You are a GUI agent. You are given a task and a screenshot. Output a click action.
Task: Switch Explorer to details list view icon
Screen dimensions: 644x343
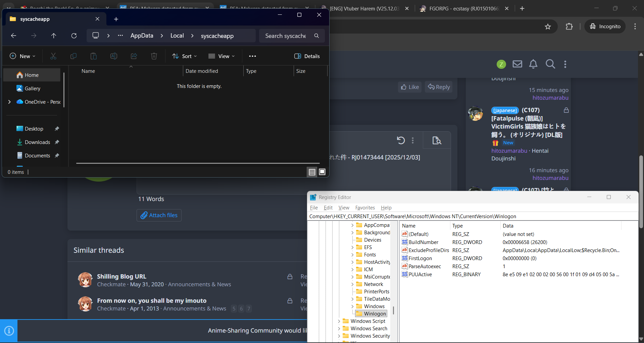coord(312,172)
